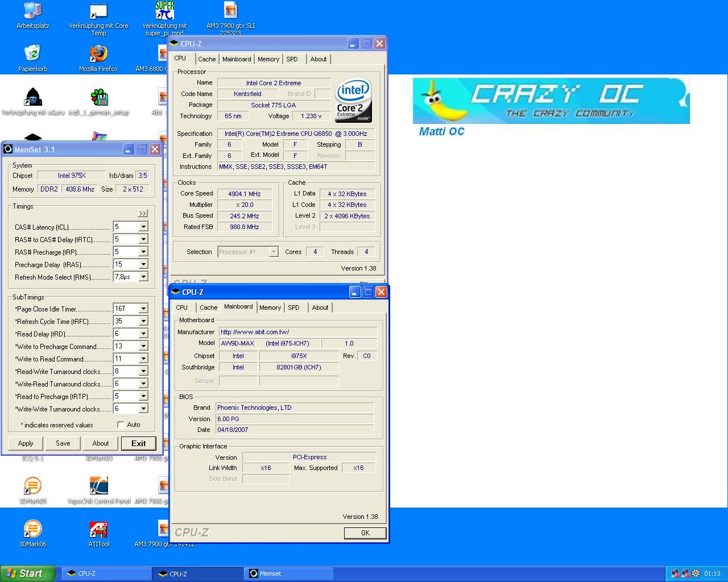The image size is (728, 582).
Task: Open Memory tab in lower CPU-Z window
Action: (270, 307)
